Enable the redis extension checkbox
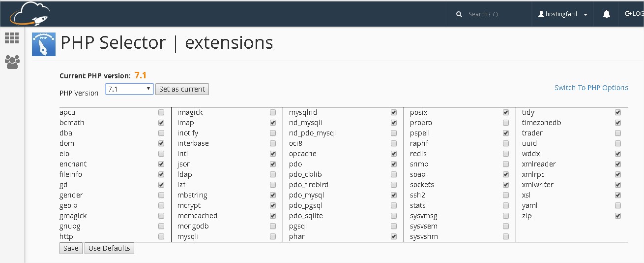 coord(506,154)
